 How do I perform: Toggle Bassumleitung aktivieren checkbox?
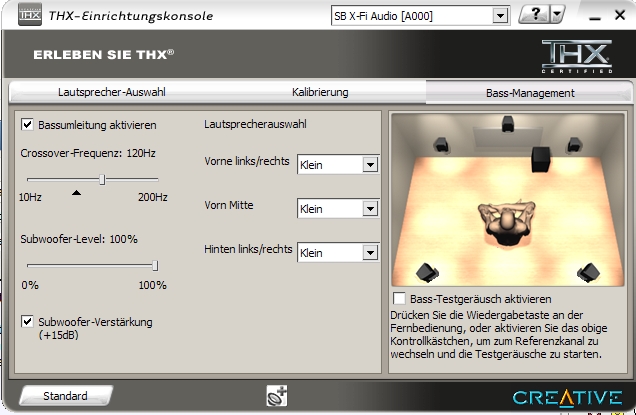(27, 124)
